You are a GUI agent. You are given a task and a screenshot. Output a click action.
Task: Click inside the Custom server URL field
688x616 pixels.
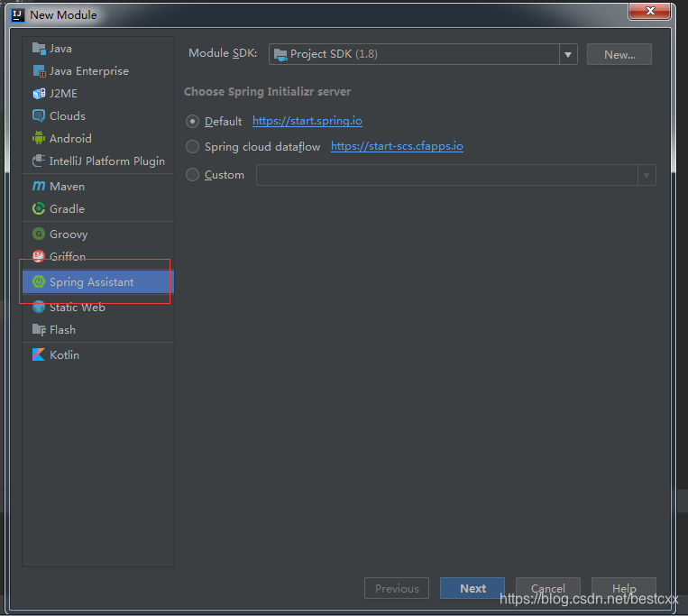446,176
